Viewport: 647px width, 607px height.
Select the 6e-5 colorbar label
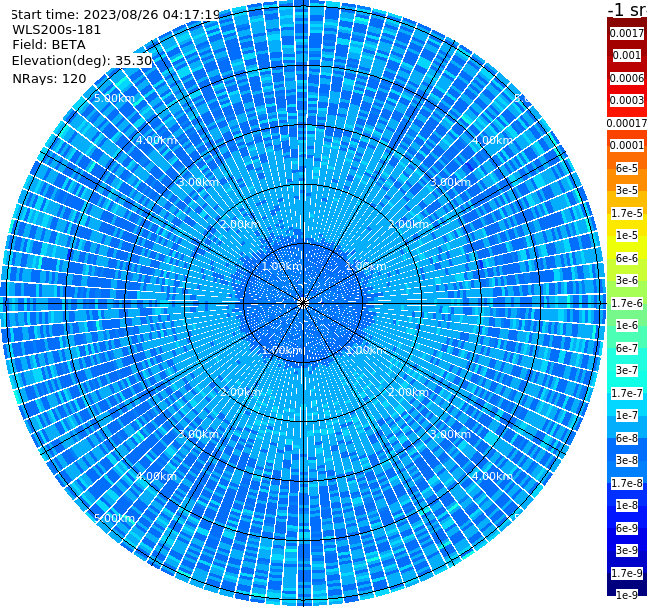627,168
